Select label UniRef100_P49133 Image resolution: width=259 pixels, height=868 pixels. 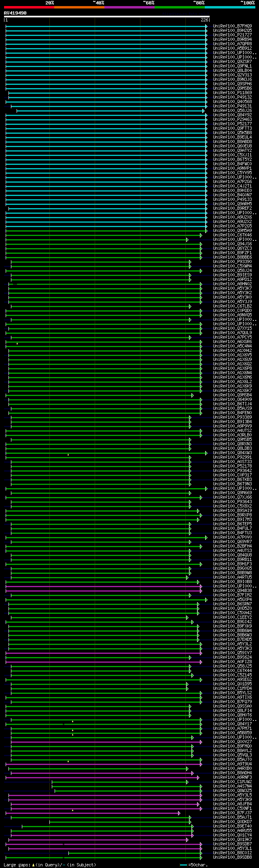click(232, 199)
